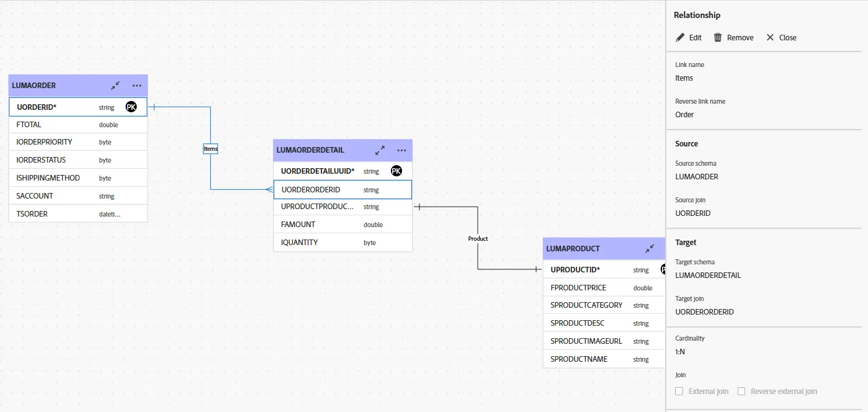Image resolution: width=868 pixels, height=412 pixels.
Task: Click the pencil Edit icon
Action: coord(681,37)
